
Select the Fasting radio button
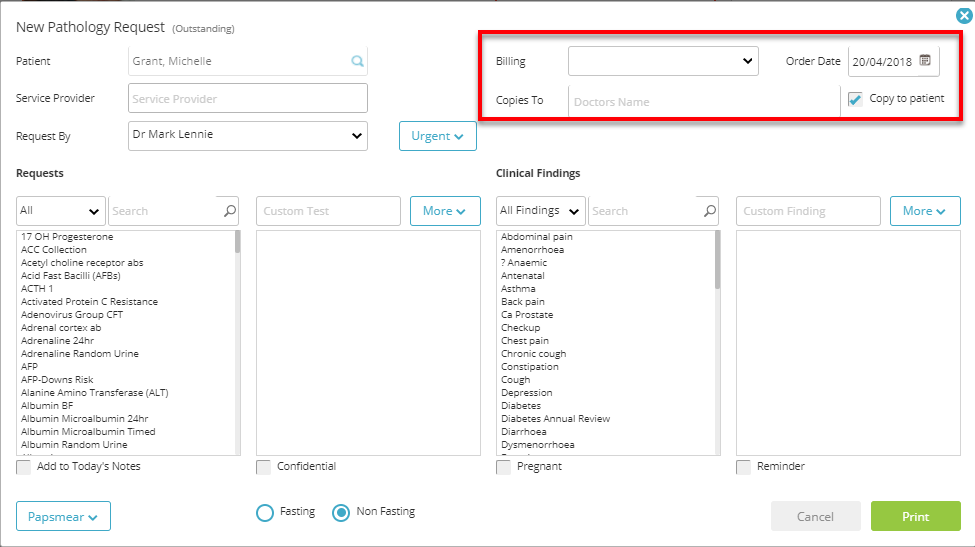click(x=265, y=513)
